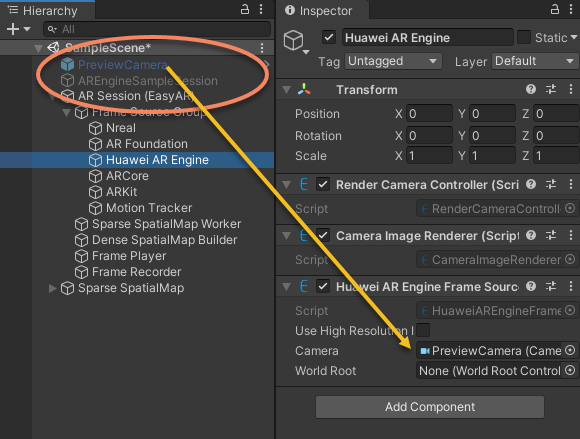This screenshot has height=439, width=580.
Task: Open the Layer dropdown
Action: [x=535, y=61]
